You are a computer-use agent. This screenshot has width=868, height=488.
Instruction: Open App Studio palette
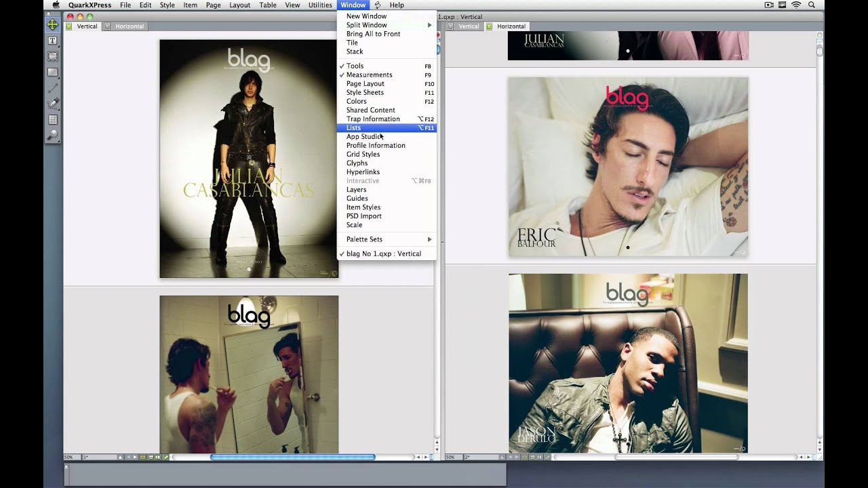click(x=387, y=137)
